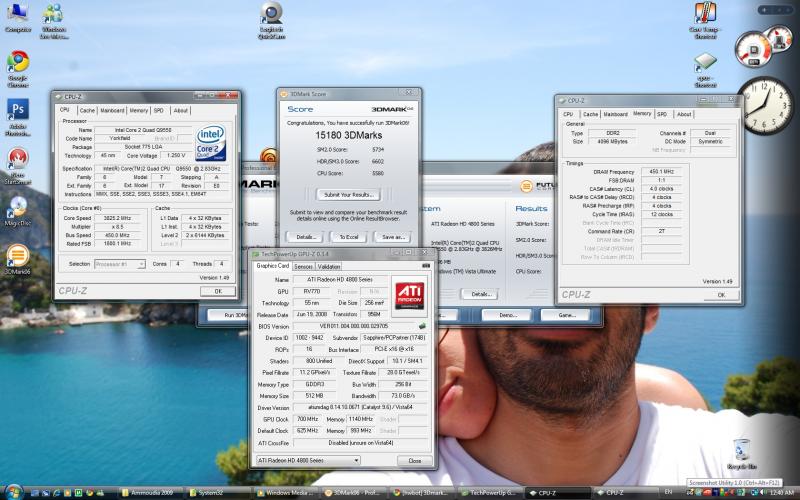
Task: Click the Memory Size 512 MB field
Action: [314, 395]
